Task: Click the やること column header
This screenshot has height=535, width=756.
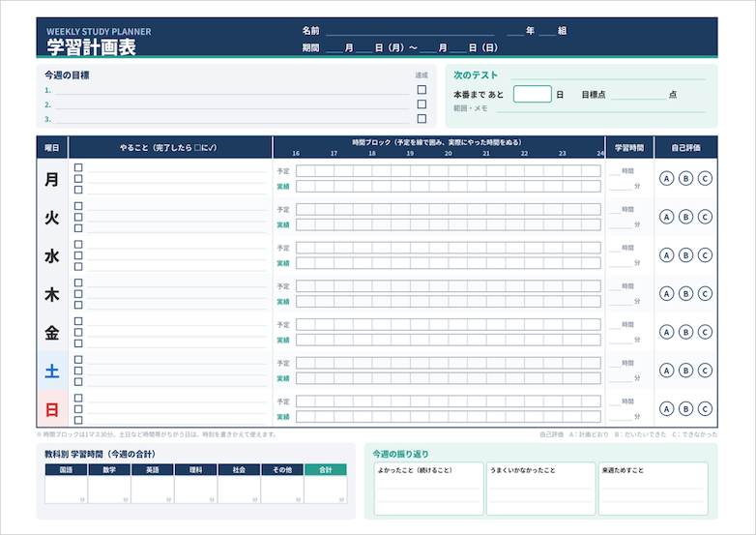Action: click(169, 148)
